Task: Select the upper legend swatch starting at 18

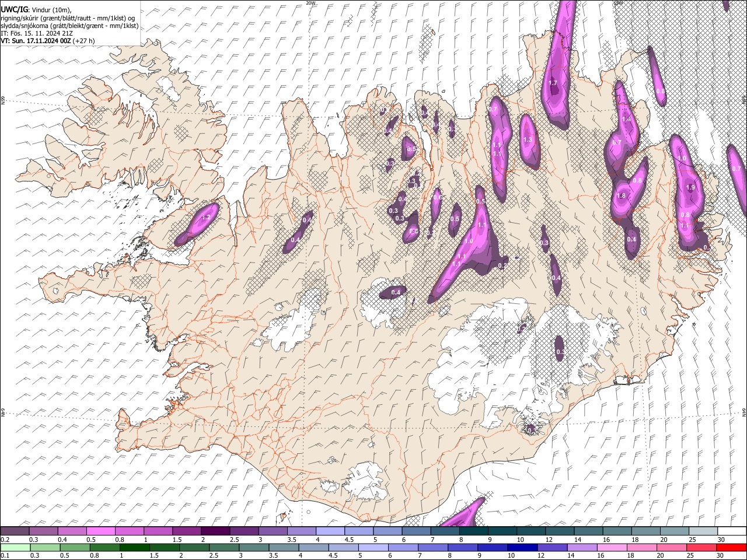Action: point(645,531)
